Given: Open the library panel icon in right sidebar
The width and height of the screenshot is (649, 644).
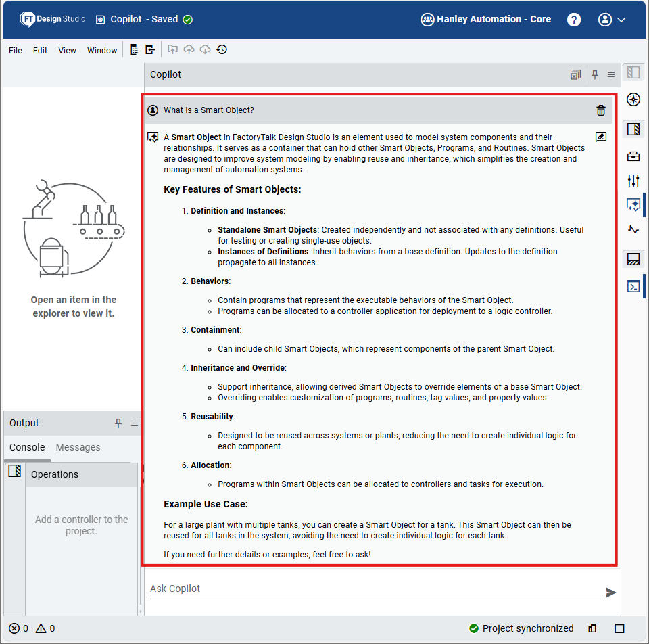Looking at the screenshot, I should 633,129.
